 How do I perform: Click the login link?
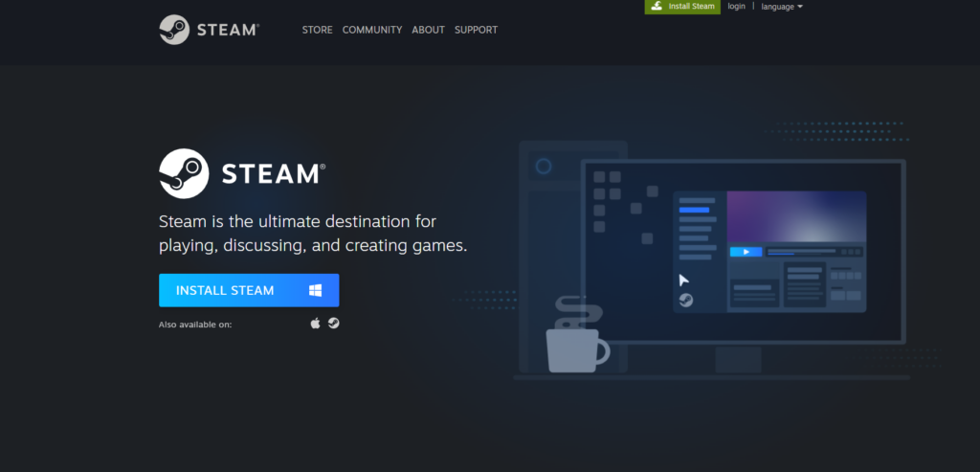(736, 7)
